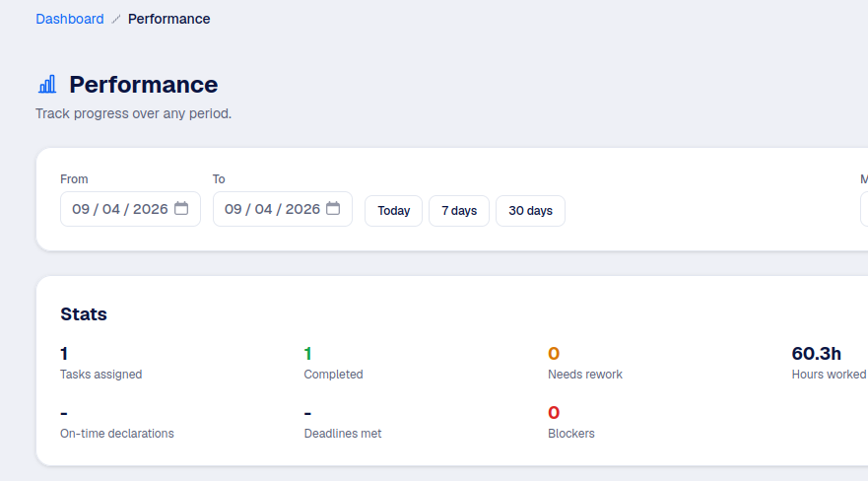The image size is (868, 481).
Task: Focus the From date input field
Action: [x=130, y=209]
